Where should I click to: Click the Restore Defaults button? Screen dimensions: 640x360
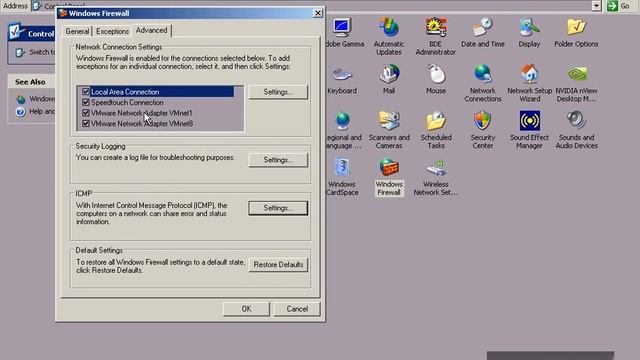[278, 264]
